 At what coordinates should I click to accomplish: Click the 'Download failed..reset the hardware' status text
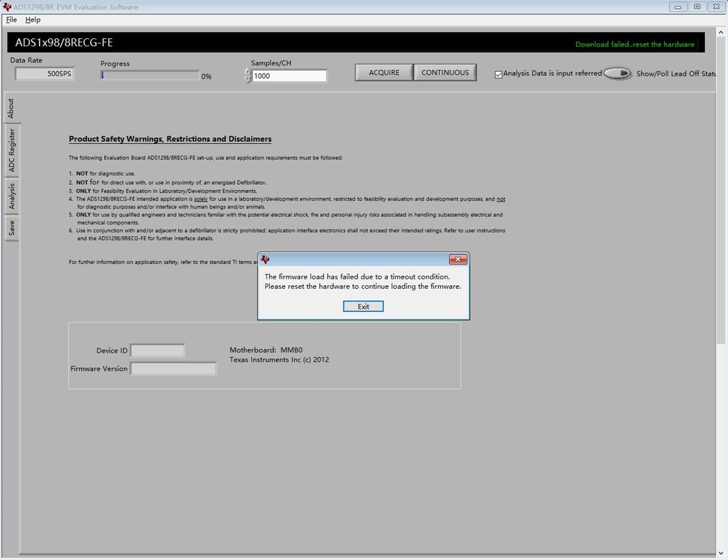pos(635,44)
